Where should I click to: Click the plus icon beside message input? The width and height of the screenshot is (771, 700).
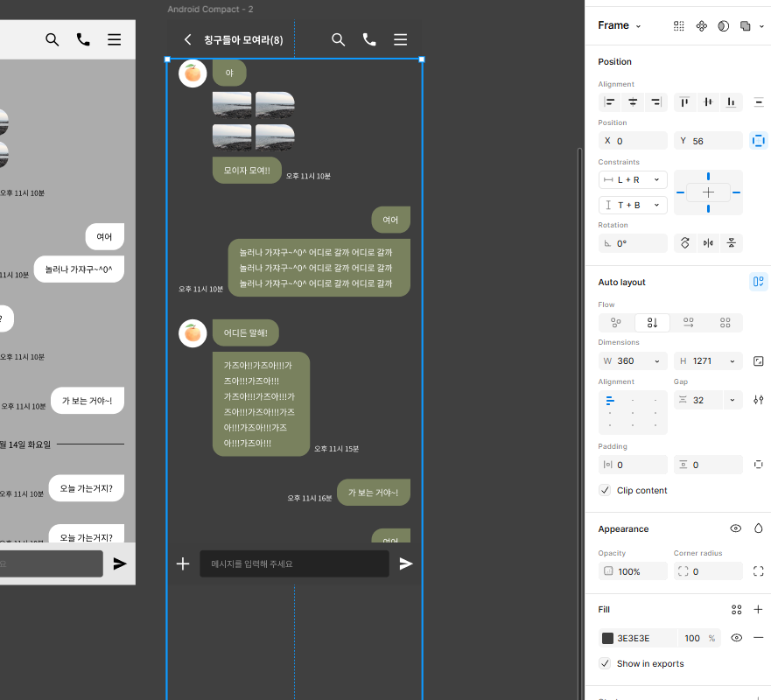[183, 563]
